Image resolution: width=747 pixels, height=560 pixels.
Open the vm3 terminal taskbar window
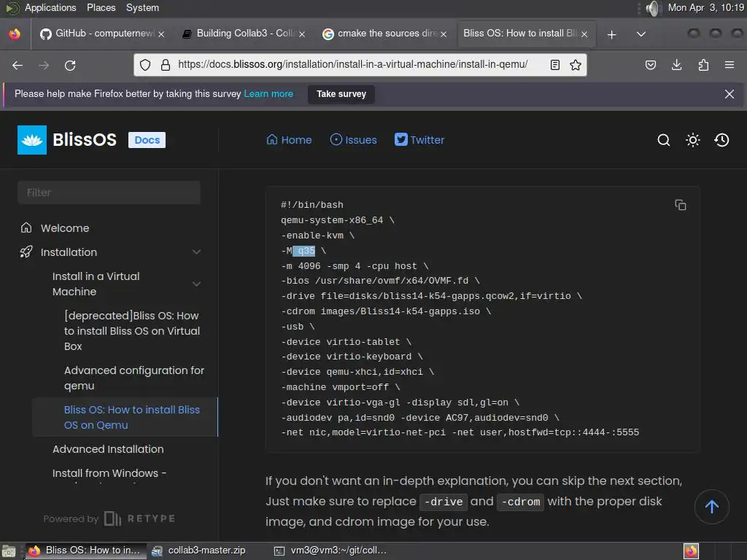(x=330, y=551)
